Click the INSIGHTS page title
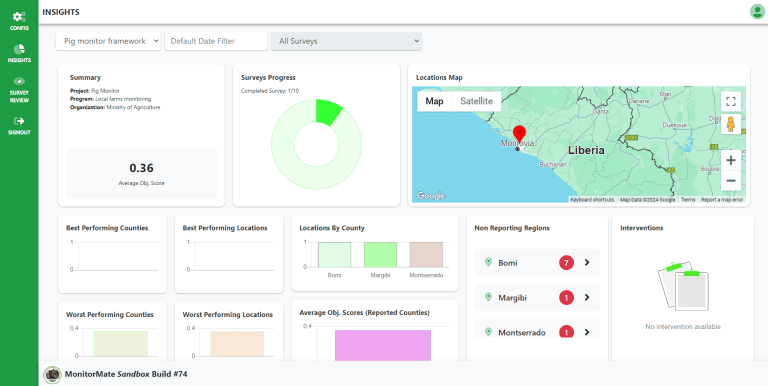The image size is (768, 386). (61, 12)
